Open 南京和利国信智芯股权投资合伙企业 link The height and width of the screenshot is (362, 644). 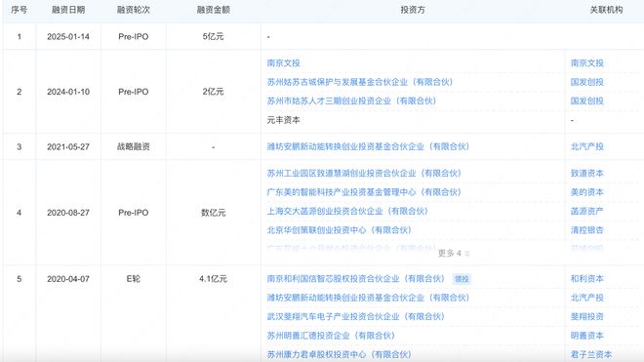click(x=356, y=279)
